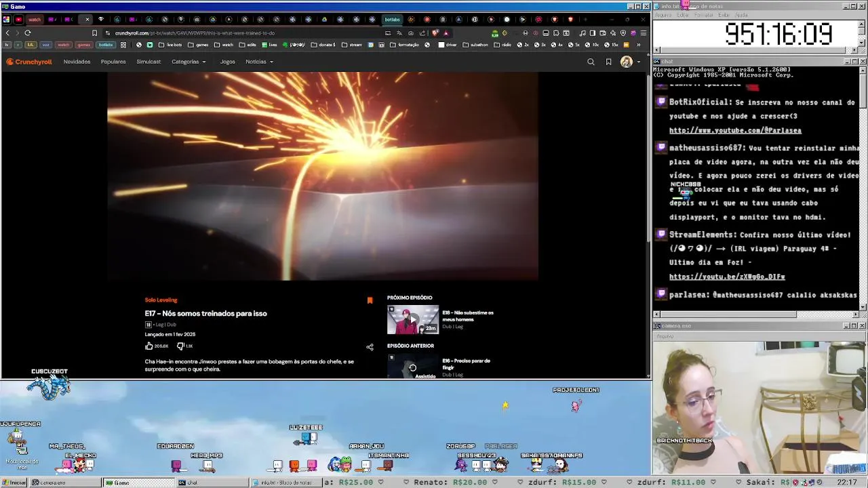Image resolution: width=868 pixels, height=488 pixels.
Task: Switch to the 'camera.exe' taskbar item
Action: pos(66,483)
